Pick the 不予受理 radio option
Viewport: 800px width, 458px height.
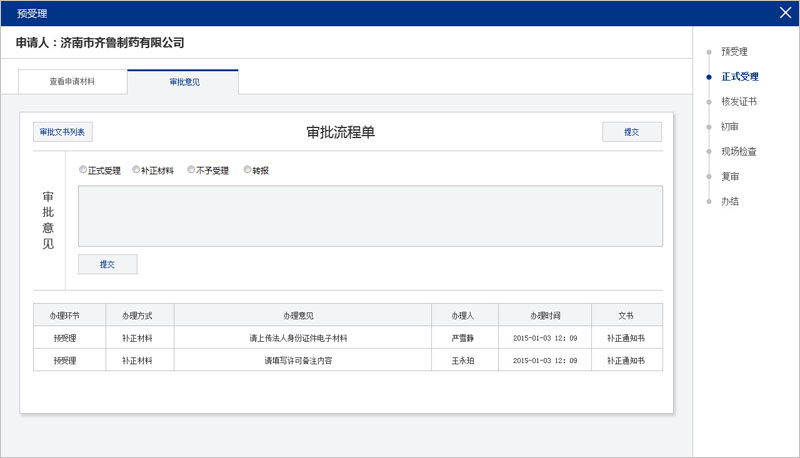coord(191,170)
